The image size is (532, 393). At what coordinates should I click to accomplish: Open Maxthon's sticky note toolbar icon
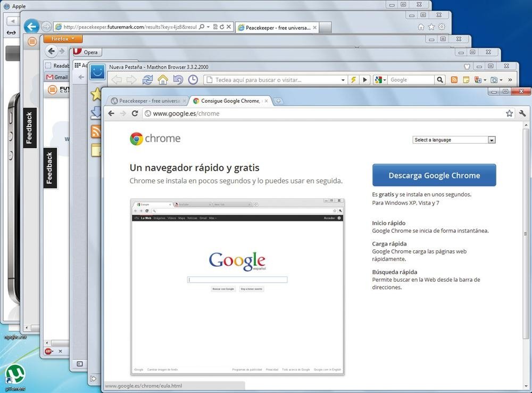[466, 80]
